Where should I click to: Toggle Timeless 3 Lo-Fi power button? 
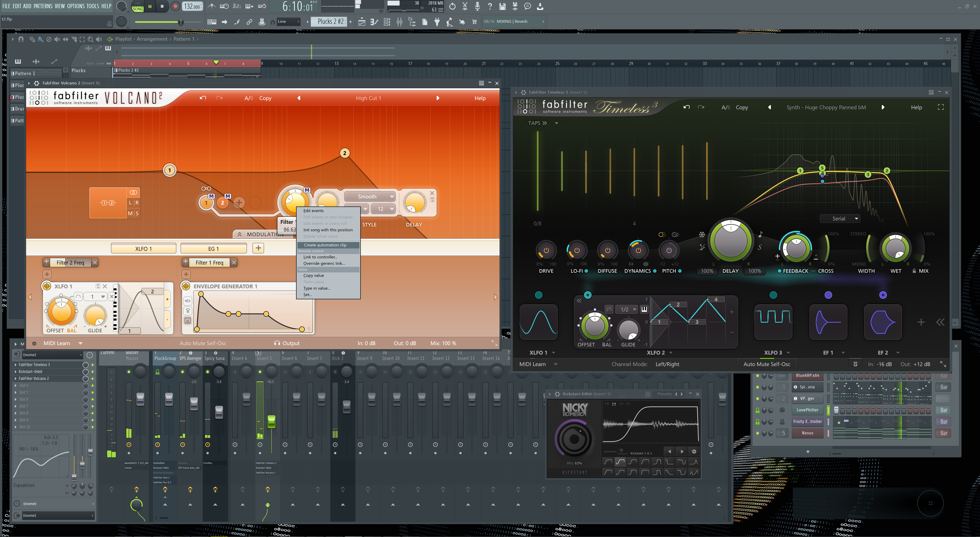pyautogui.click(x=577, y=250)
